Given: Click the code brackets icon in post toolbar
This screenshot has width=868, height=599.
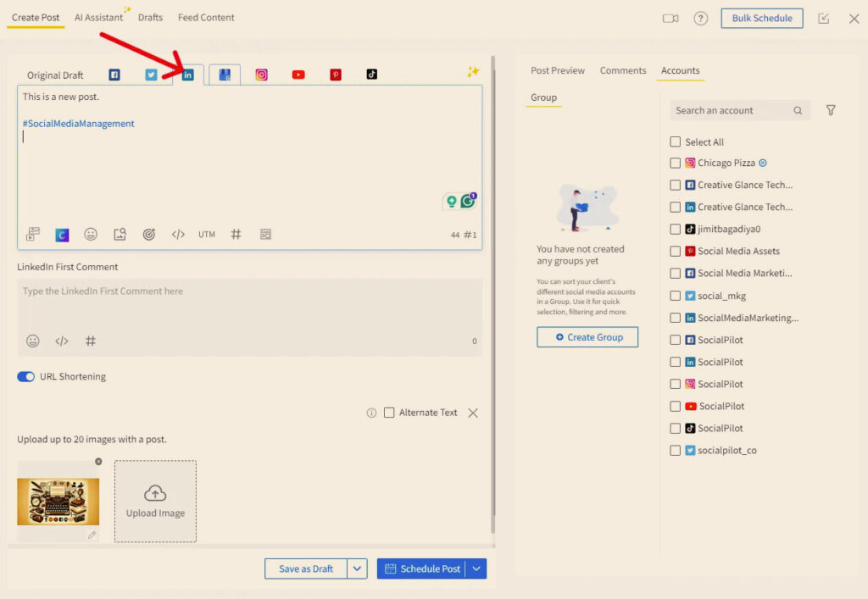Looking at the screenshot, I should point(178,235).
